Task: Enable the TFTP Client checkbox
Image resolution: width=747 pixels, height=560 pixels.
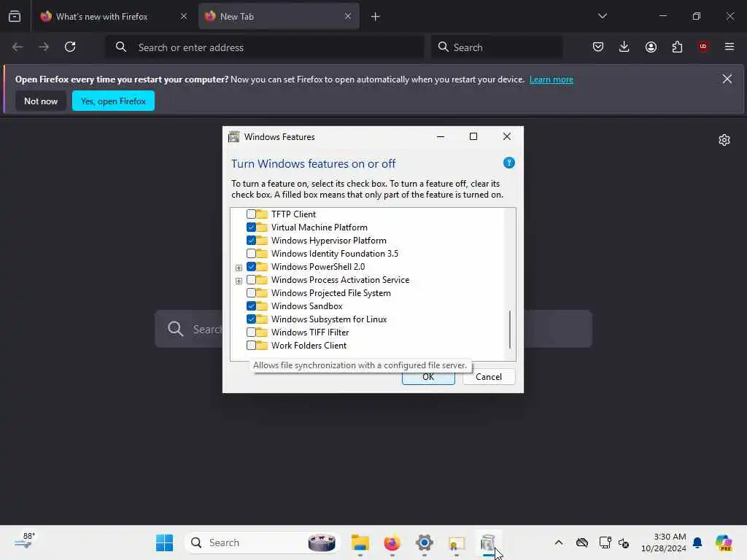Action: click(251, 214)
